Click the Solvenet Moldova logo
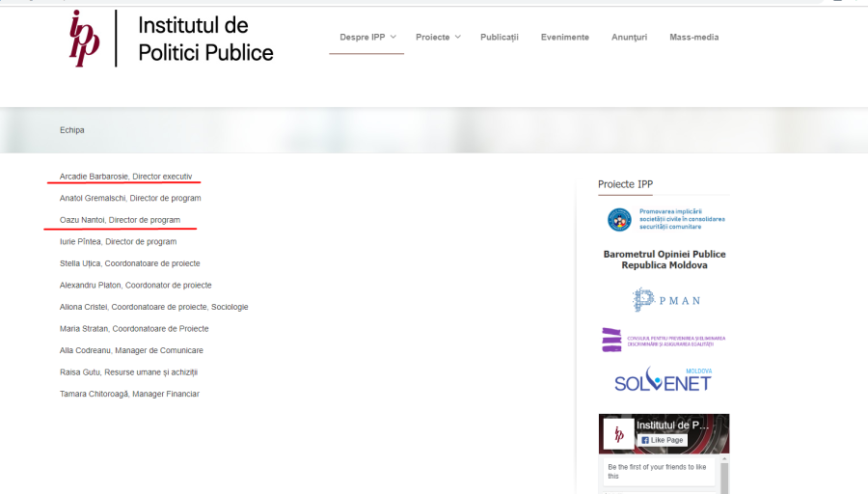The image size is (868, 494). click(x=664, y=379)
